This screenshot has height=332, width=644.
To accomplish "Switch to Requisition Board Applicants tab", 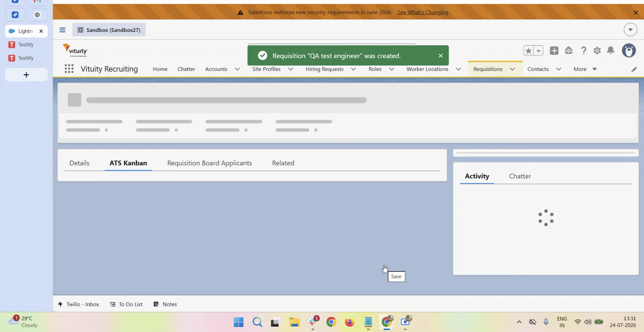I will click(x=210, y=163).
